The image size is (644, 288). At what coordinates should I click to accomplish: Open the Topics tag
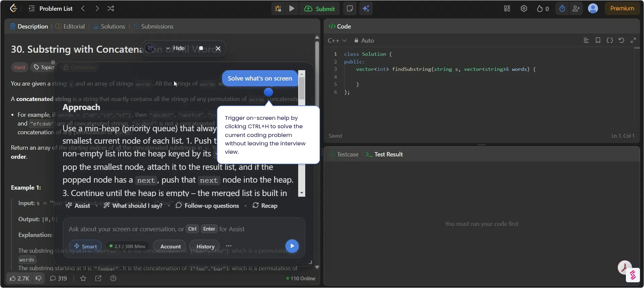click(44, 67)
